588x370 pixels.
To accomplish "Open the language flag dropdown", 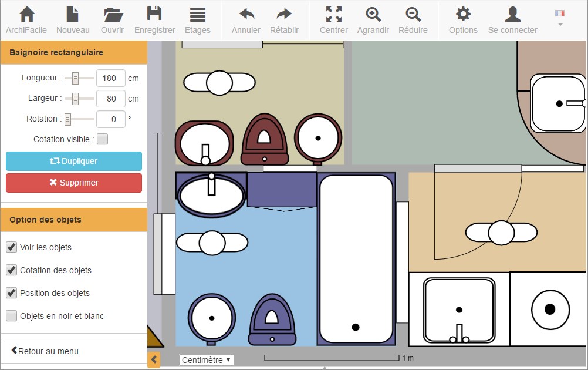I will click(559, 17).
